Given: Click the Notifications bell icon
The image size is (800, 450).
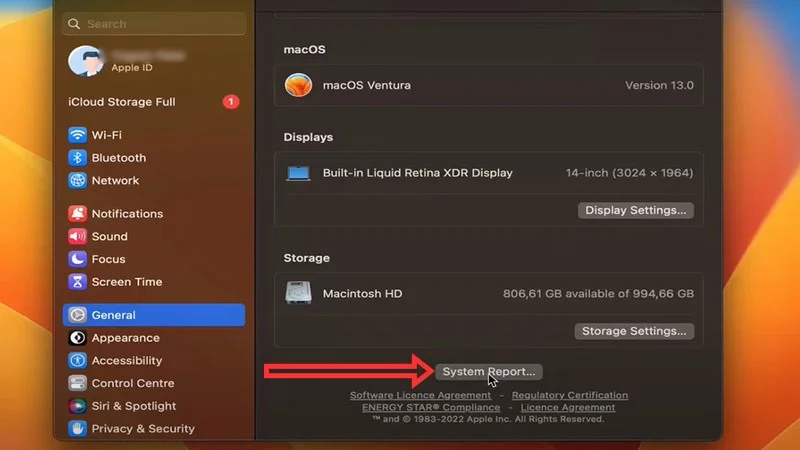Looking at the screenshot, I should [x=77, y=213].
